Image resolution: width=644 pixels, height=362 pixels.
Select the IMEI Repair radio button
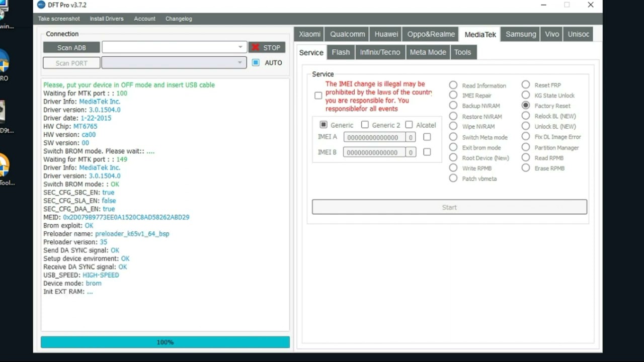click(453, 95)
